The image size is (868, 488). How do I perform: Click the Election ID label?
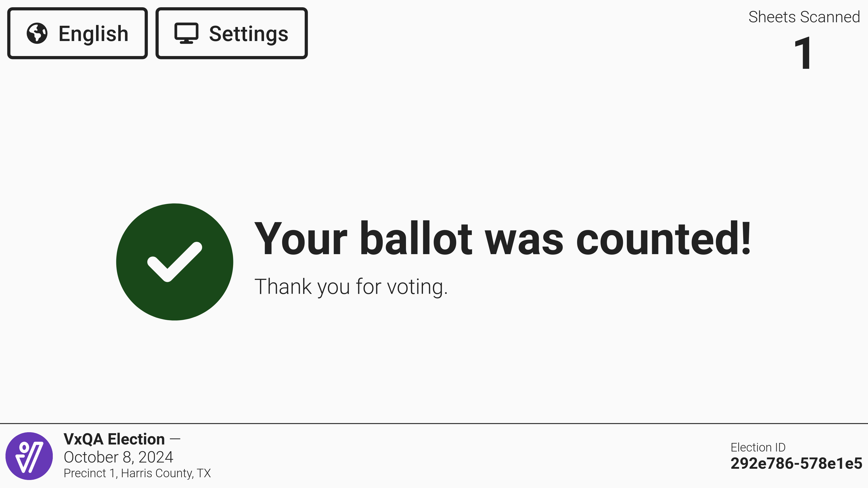[x=758, y=447]
